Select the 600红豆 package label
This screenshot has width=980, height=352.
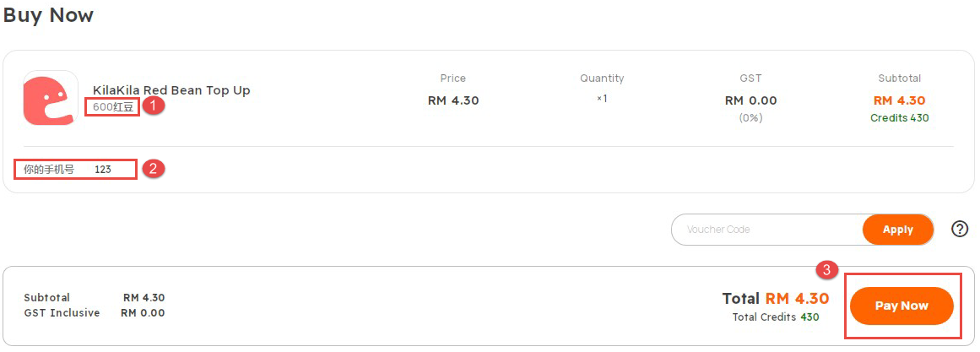click(x=113, y=107)
